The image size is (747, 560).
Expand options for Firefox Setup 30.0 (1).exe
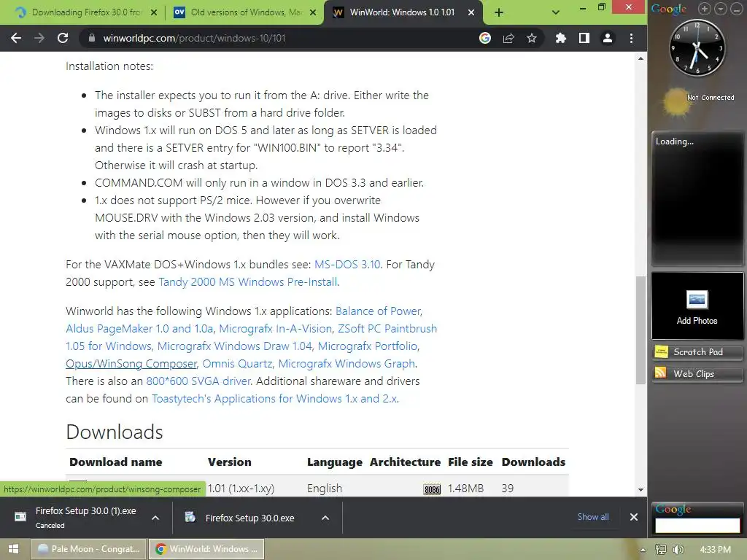click(155, 518)
